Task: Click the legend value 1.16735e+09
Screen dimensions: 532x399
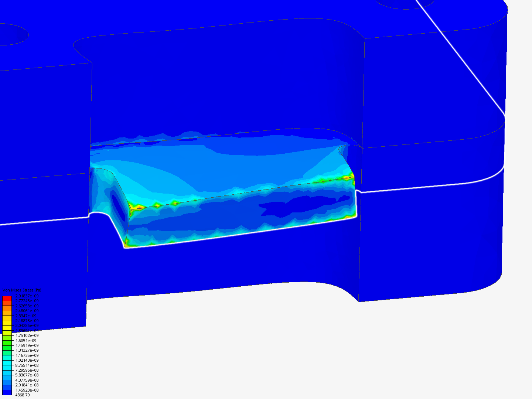Action: [27, 356]
